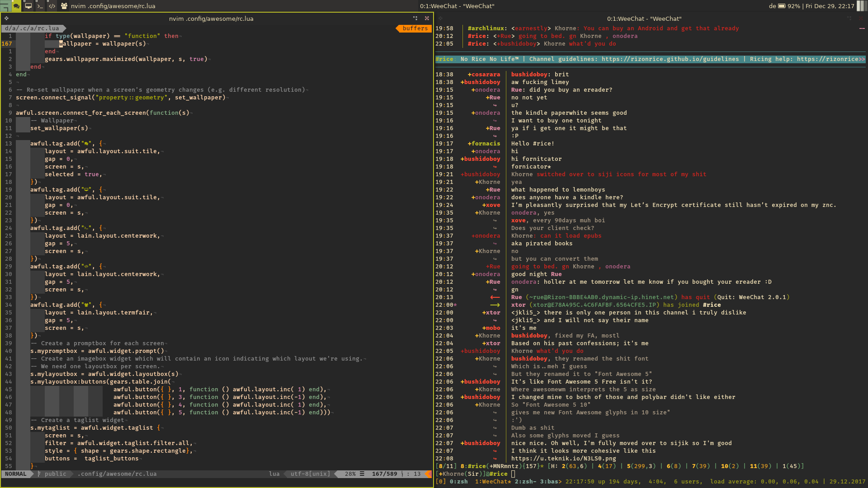Open the u.teknik.io/N3LS0.png link
The height and width of the screenshot is (488, 868).
pyautogui.click(x=563, y=458)
